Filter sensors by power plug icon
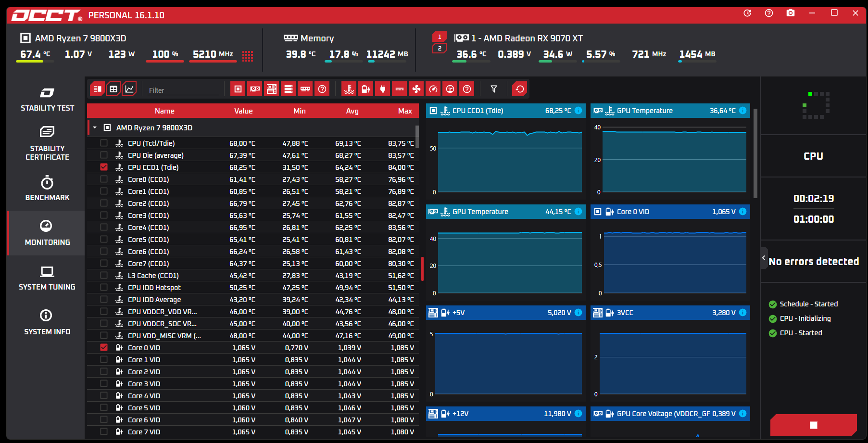This screenshot has width=868, height=443. coord(383,89)
